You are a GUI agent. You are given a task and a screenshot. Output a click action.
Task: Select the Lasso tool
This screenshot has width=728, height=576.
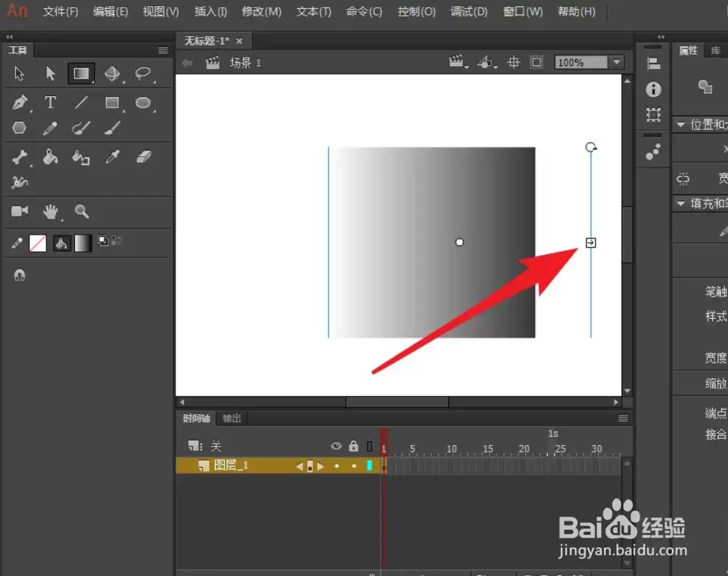tap(142, 73)
